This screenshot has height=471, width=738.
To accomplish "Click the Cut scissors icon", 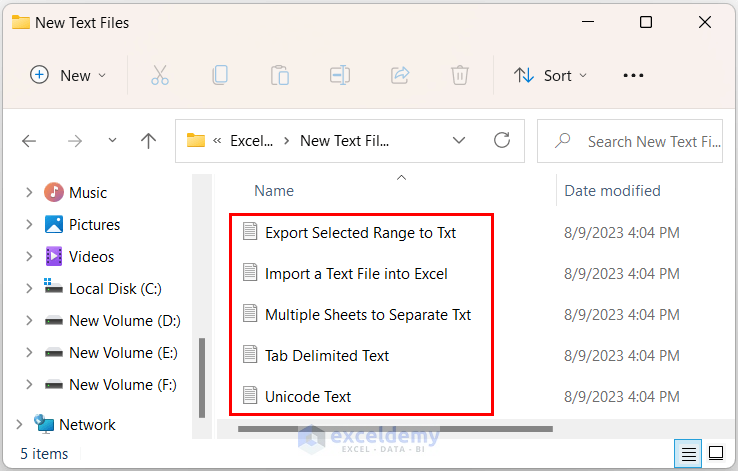I will (x=160, y=75).
